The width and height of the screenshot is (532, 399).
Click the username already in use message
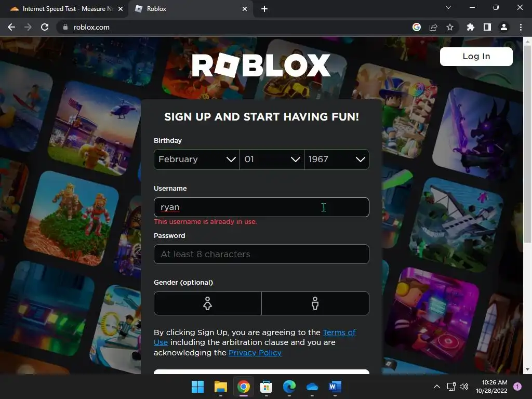coord(205,221)
